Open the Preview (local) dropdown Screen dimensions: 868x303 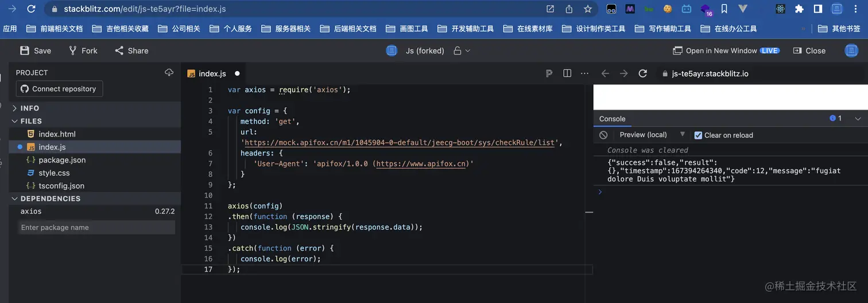(x=652, y=135)
